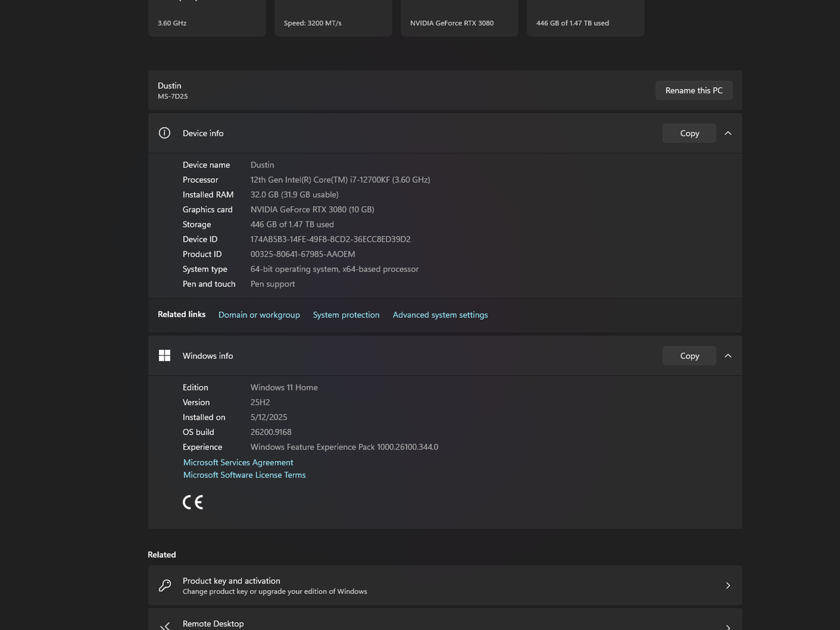The height and width of the screenshot is (630, 840).
Task: Select the Speed: 3200 MT/s memory card
Action: tap(333, 18)
